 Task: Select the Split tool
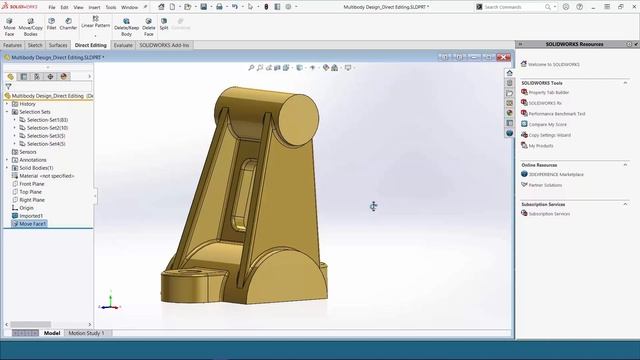pyautogui.click(x=164, y=24)
